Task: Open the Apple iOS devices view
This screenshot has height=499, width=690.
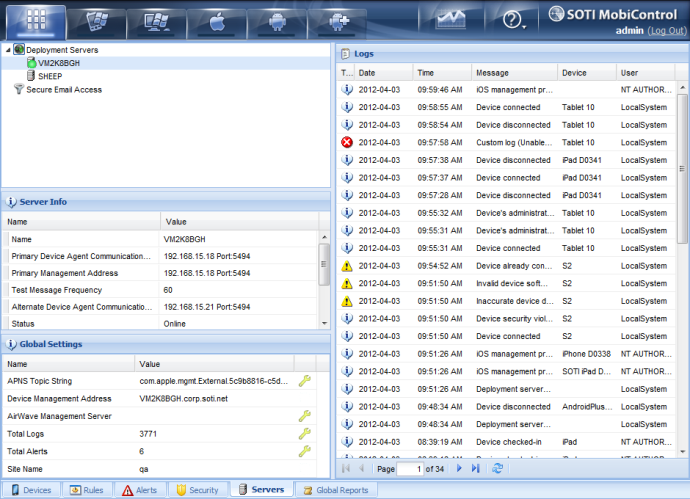Action: [217, 22]
